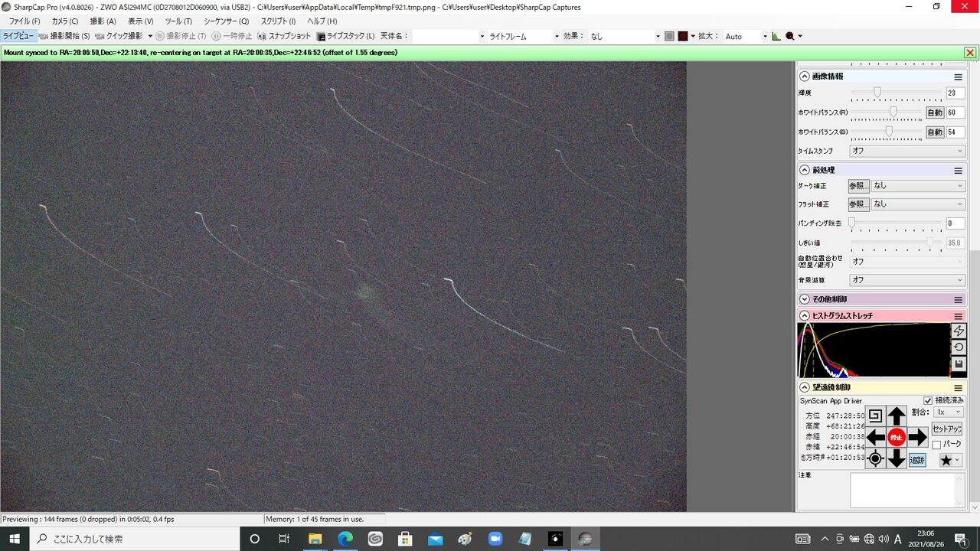The height and width of the screenshot is (551, 980).
Task: Click the red stop (停止) mount button
Action: [x=897, y=438]
